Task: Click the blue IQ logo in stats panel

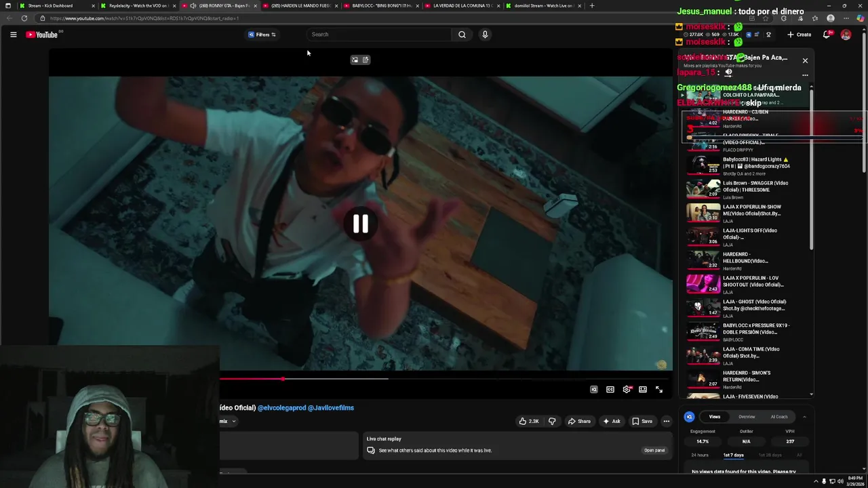Action: pos(689,417)
